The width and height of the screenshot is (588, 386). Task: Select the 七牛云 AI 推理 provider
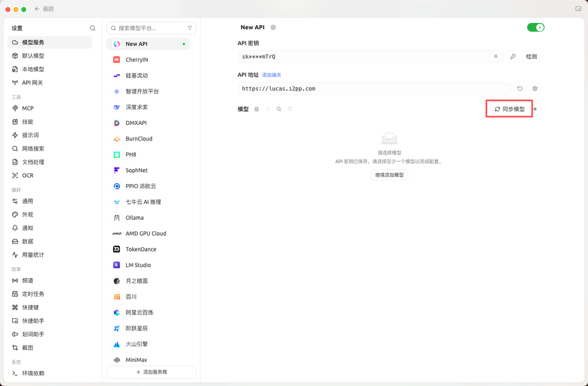point(148,202)
